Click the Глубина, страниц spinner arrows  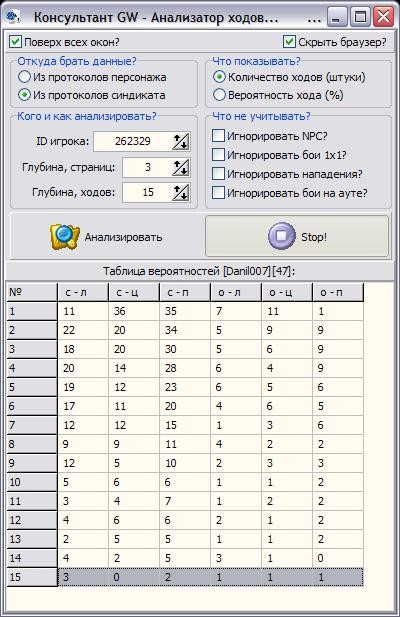[181, 168]
